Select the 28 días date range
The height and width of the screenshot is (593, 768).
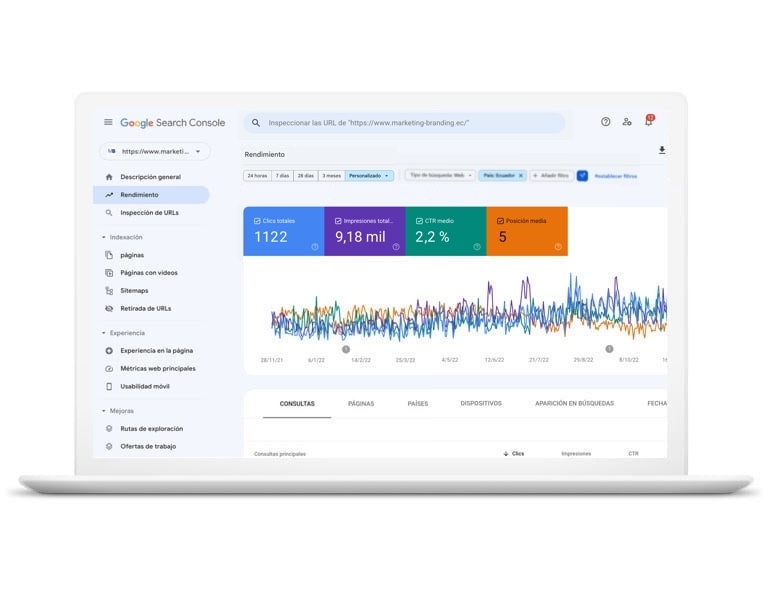tap(306, 175)
